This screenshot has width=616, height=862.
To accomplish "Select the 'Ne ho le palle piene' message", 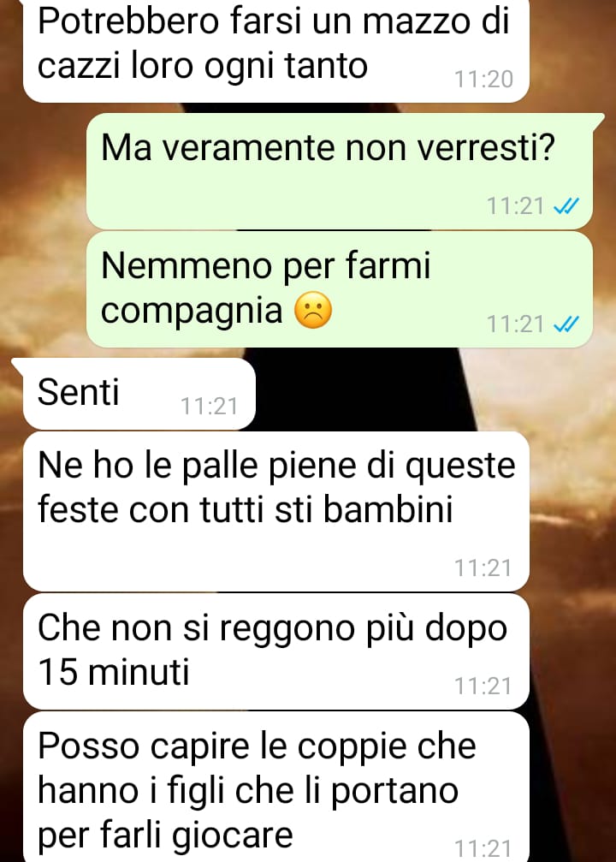I will click(275, 512).
